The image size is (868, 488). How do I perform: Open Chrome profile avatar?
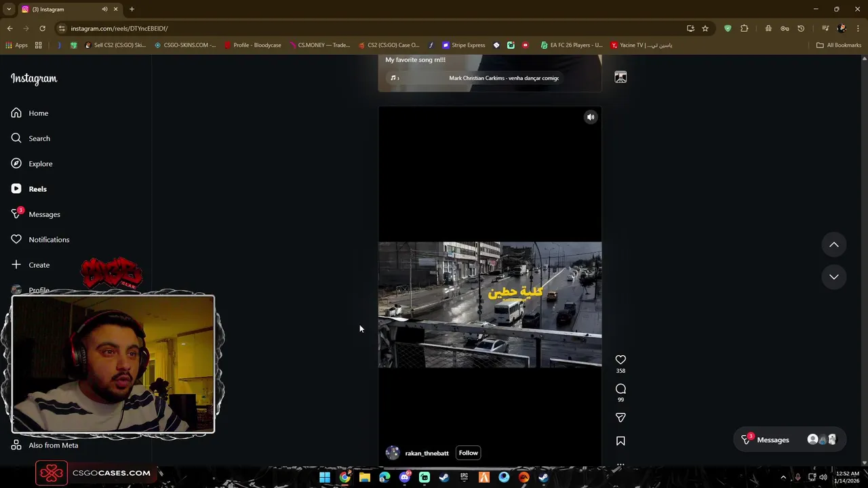tap(842, 28)
